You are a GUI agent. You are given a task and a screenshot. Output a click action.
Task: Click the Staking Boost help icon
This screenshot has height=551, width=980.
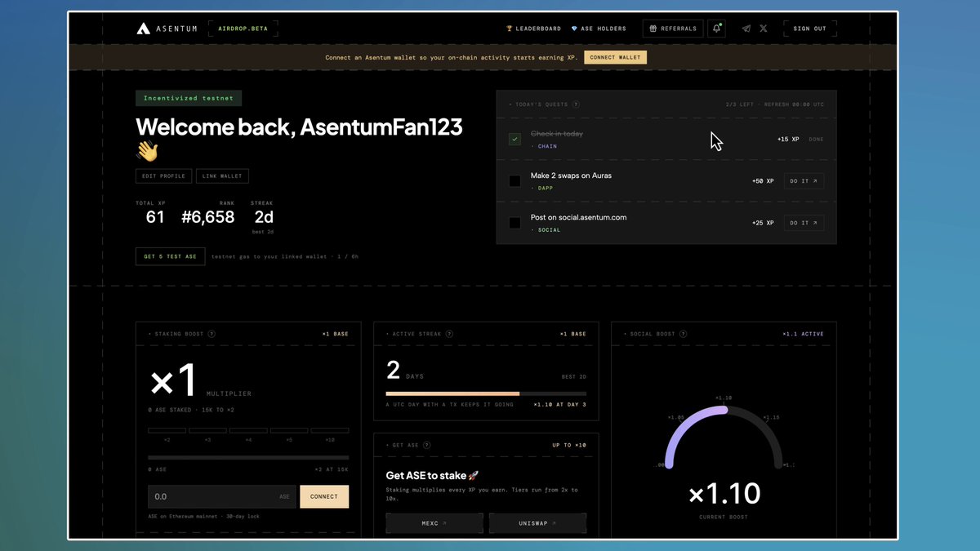212,334
